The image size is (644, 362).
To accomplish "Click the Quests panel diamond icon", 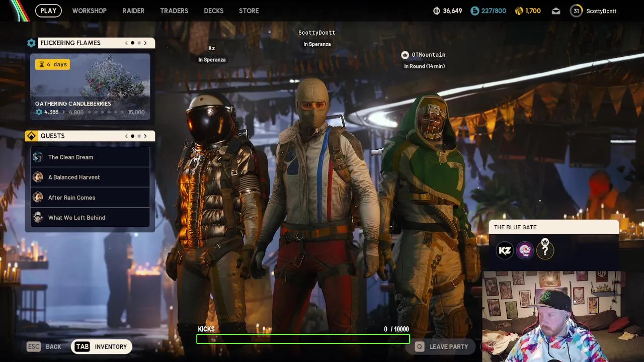I will click(x=31, y=136).
